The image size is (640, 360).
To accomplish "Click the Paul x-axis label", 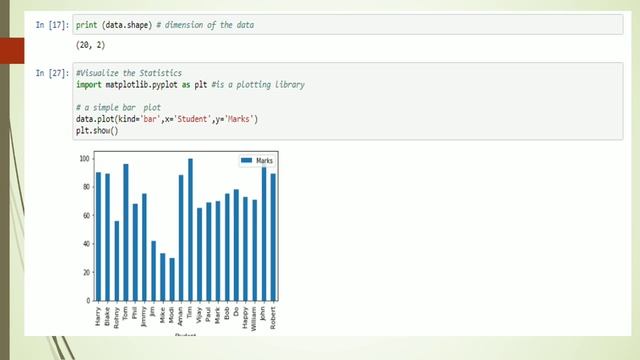I will click(208, 315).
